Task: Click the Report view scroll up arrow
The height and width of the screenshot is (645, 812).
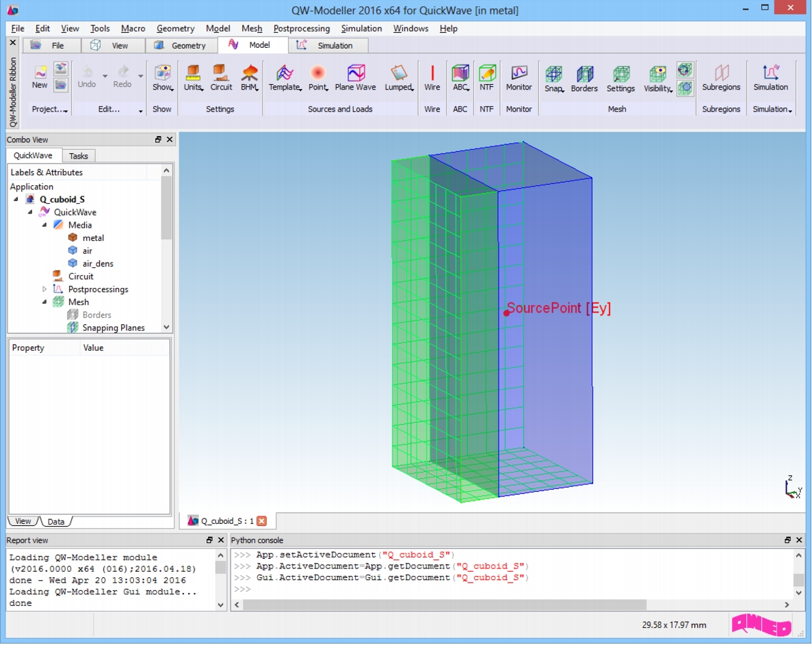Action: click(220, 555)
